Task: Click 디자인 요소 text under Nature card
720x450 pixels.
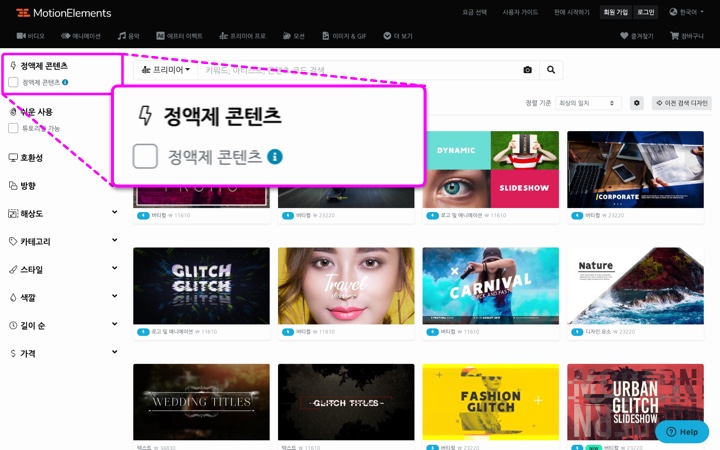Action: click(x=596, y=332)
